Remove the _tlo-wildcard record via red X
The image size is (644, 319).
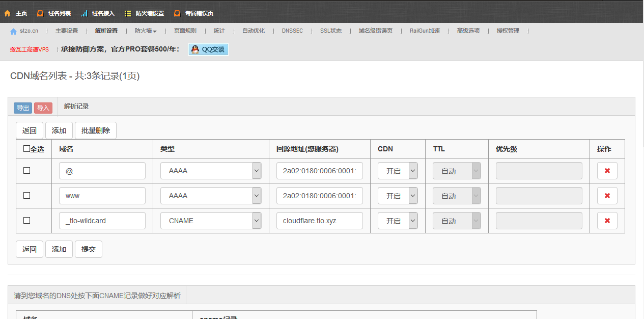coord(607,221)
